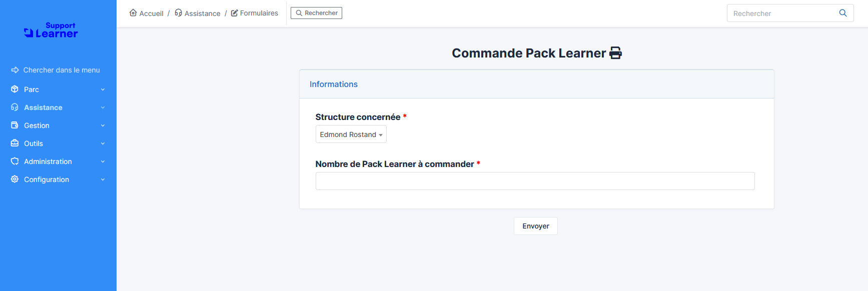Click the magnifier icon in the top search field
Screen dimensions: 868x291
coord(843,13)
